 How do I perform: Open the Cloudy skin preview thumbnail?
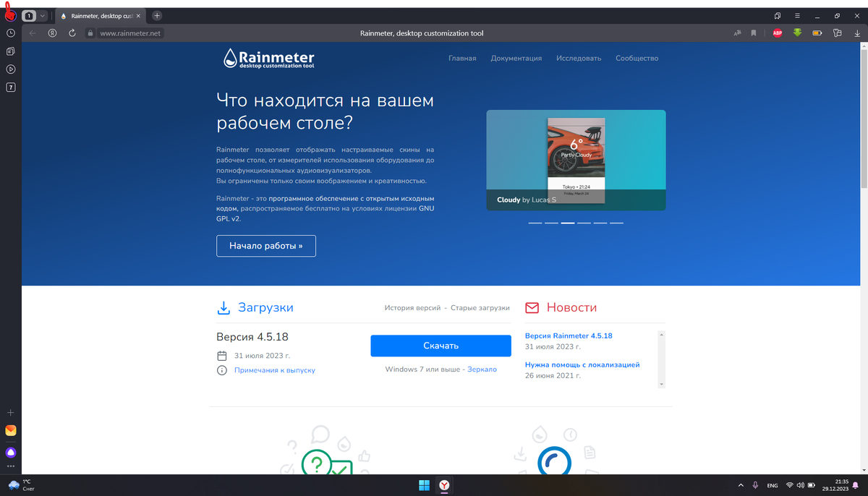576,160
